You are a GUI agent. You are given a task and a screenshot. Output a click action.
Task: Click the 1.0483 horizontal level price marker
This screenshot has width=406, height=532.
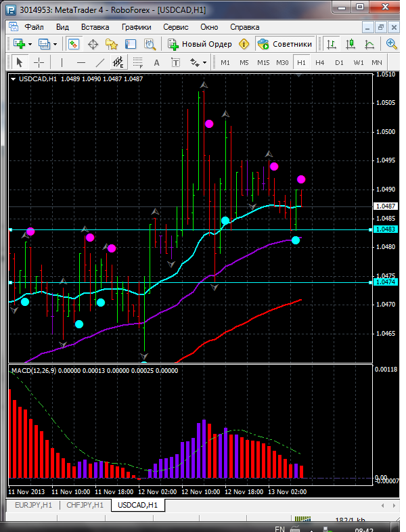[387, 229]
